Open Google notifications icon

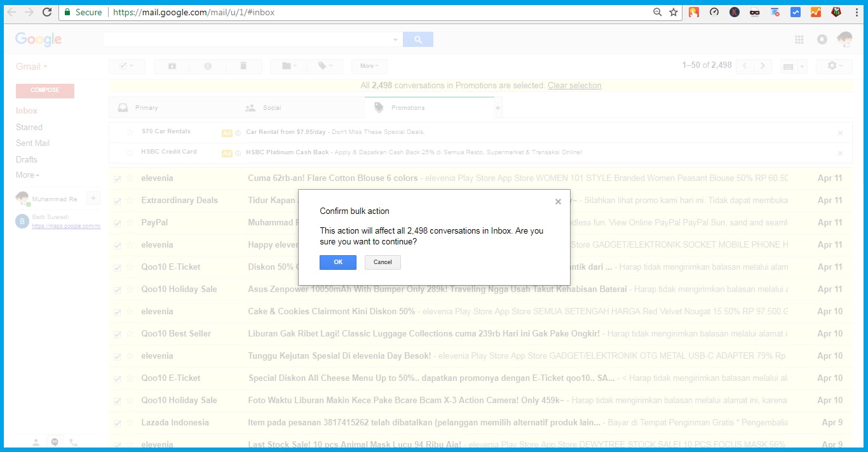tap(822, 39)
